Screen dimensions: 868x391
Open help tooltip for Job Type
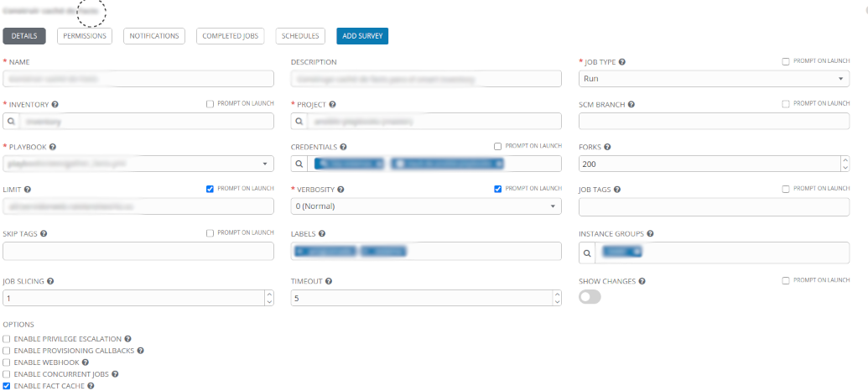coord(621,62)
